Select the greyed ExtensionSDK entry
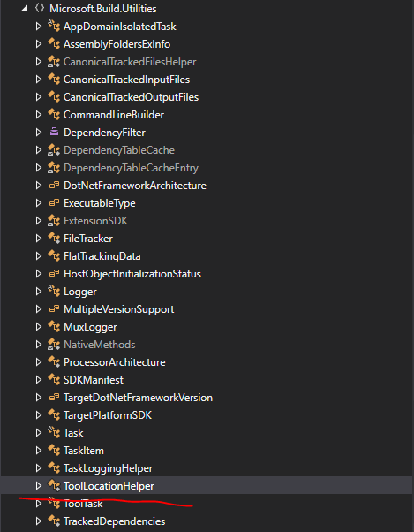 [x=95, y=221]
